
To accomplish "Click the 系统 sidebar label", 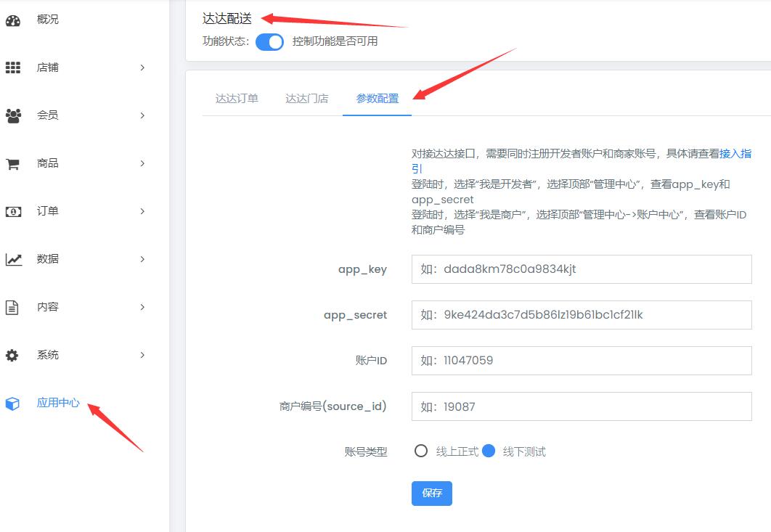I will 48,354.
